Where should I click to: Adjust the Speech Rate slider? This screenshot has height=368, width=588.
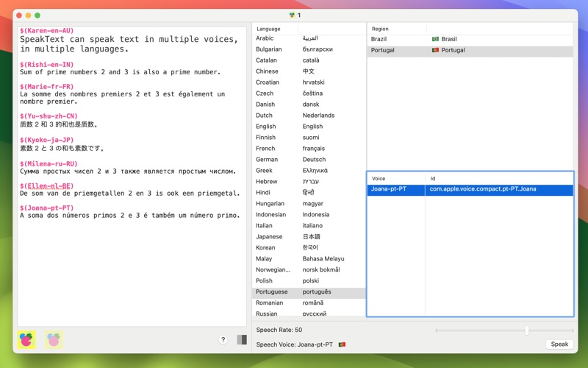pos(527,330)
